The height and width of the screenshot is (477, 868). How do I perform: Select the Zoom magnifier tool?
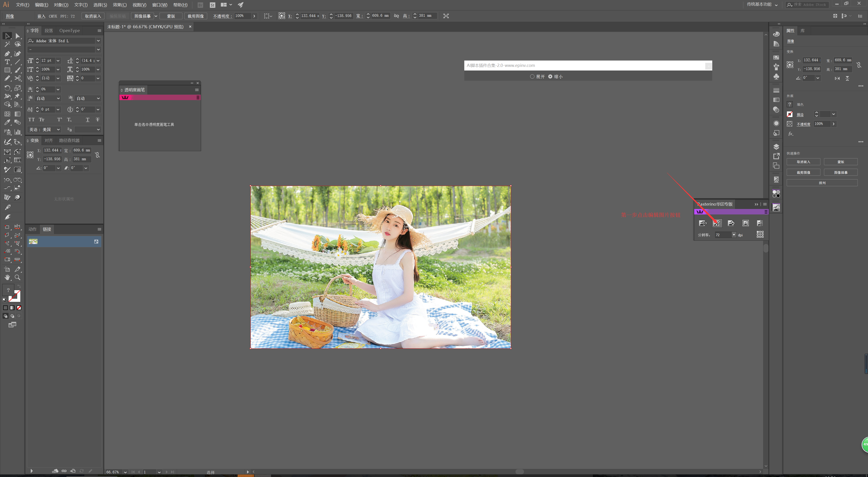(x=18, y=277)
